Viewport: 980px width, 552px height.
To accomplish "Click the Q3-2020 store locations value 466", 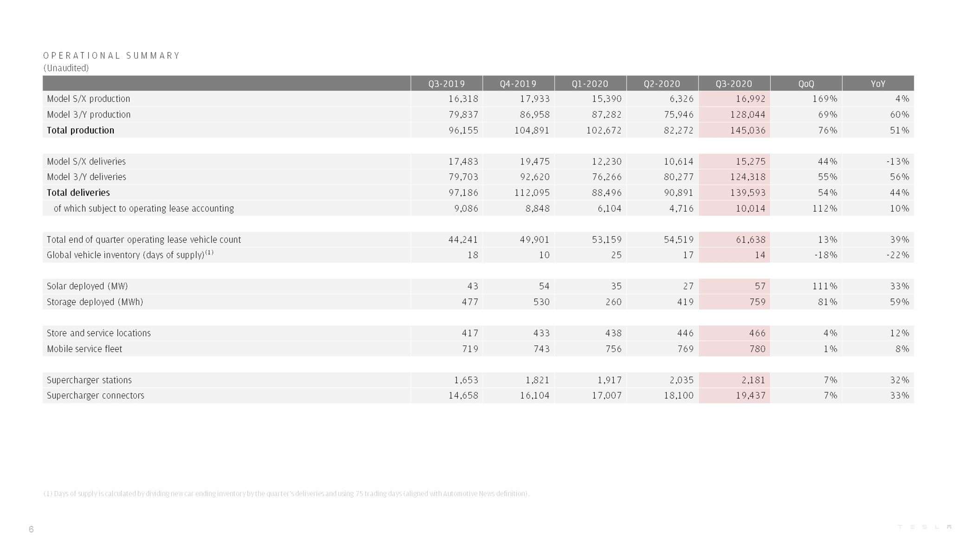I will tap(758, 333).
